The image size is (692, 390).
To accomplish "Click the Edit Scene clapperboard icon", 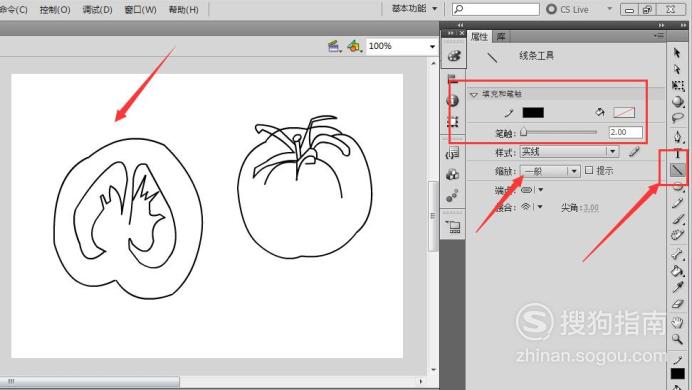I will pyautogui.click(x=334, y=46).
